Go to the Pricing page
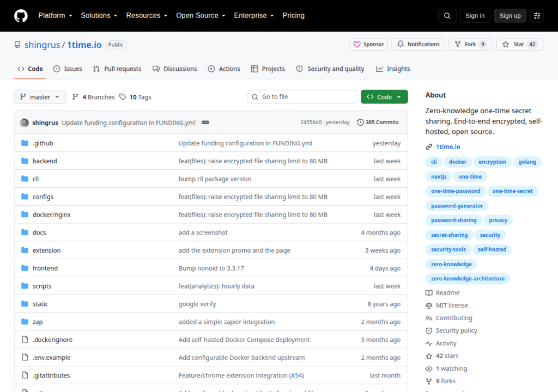Image resolution: width=558 pixels, height=392 pixels. pyautogui.click(x=294, y=16)
